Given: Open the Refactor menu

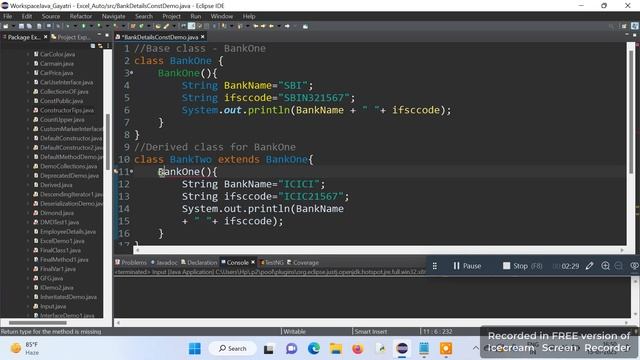Looking at the screenshot, I should coord(80,16).
